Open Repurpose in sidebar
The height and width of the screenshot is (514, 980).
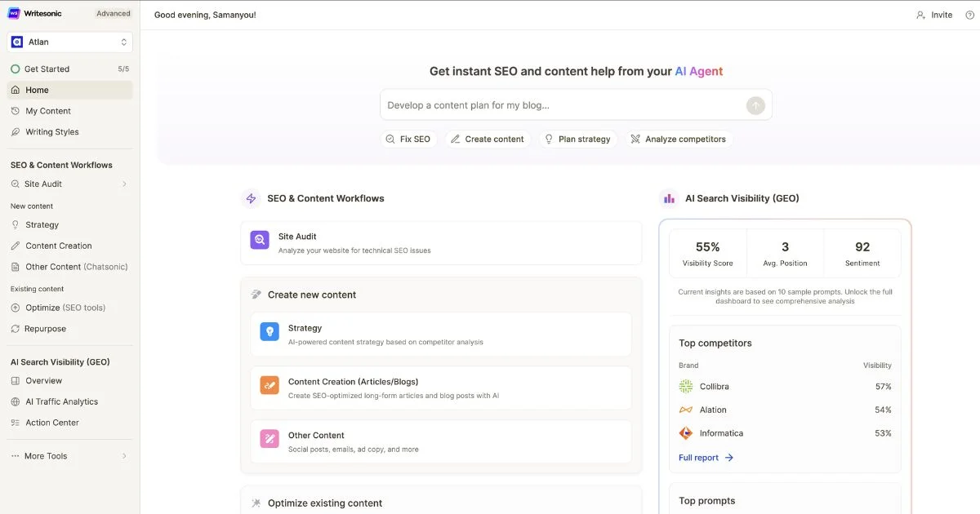coord(70,329)
